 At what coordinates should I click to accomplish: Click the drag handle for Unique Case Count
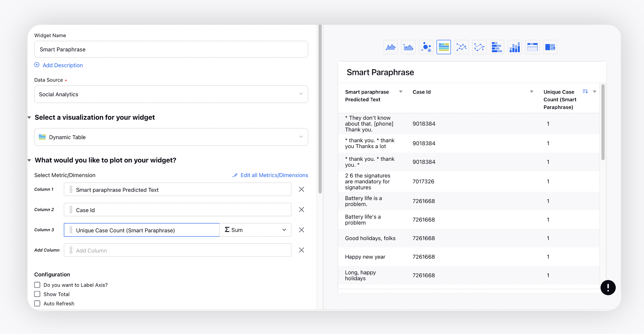coord(71,230)
